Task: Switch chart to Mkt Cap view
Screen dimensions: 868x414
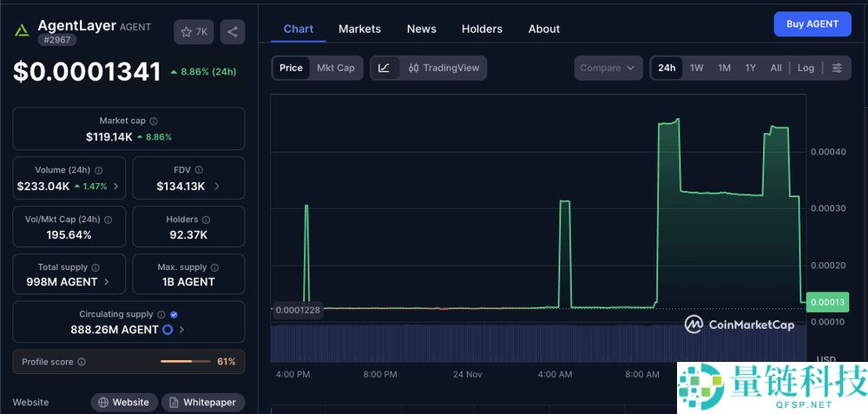Action: click(335, 68)
